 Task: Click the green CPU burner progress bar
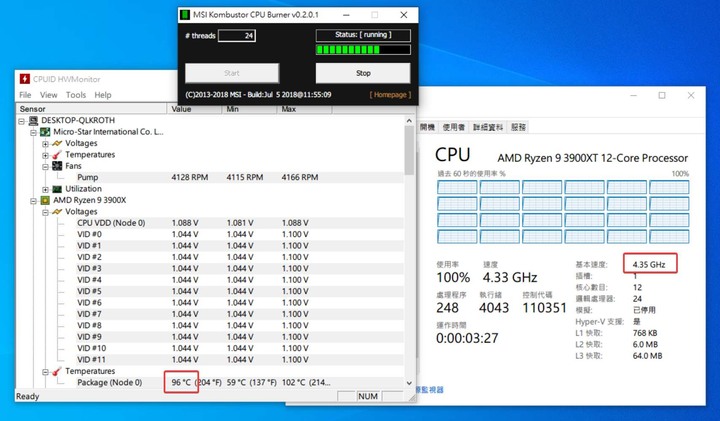pos(363,50)
